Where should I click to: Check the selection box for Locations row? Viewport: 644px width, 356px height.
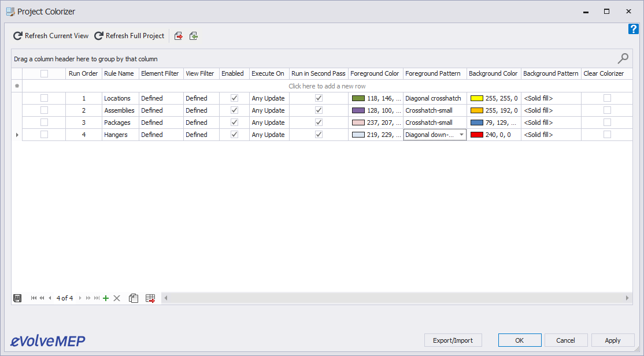(x=44, y=98)
